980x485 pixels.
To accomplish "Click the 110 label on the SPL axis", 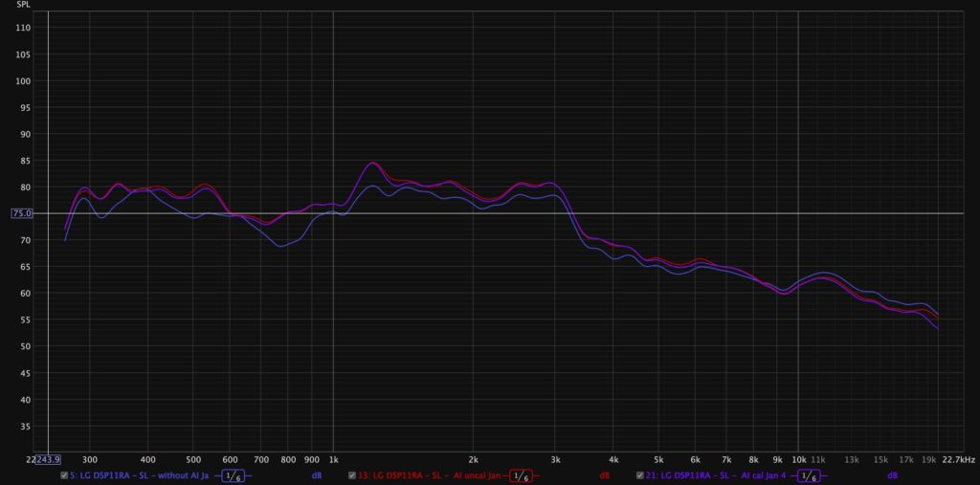I will point(23,29).
